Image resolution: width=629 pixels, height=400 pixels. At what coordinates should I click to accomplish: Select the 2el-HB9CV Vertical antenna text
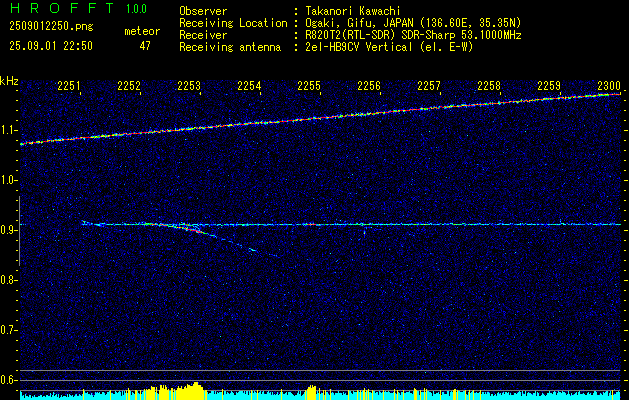point(389,47)
